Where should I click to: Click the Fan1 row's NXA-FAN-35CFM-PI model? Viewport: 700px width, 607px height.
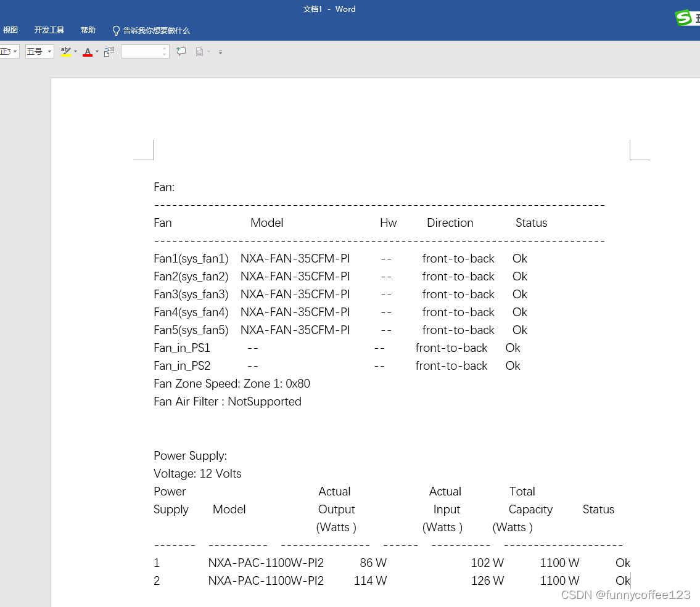click(x=295, y=259)
